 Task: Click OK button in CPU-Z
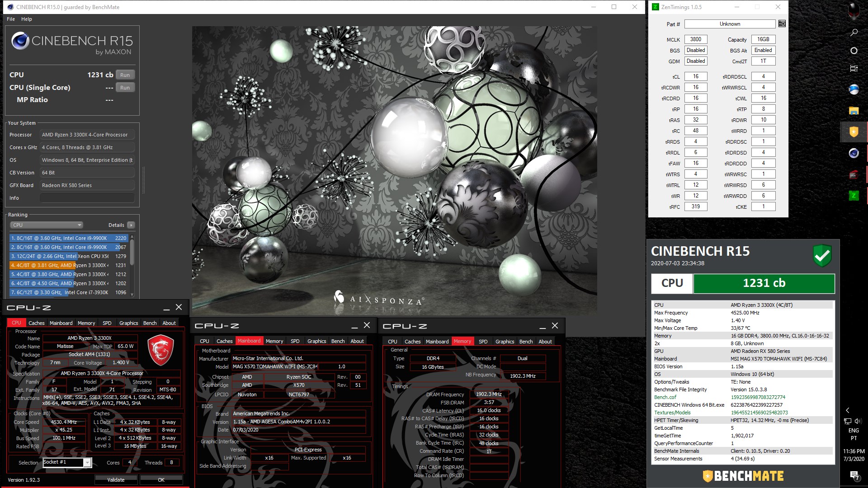(x=161, y=480)
